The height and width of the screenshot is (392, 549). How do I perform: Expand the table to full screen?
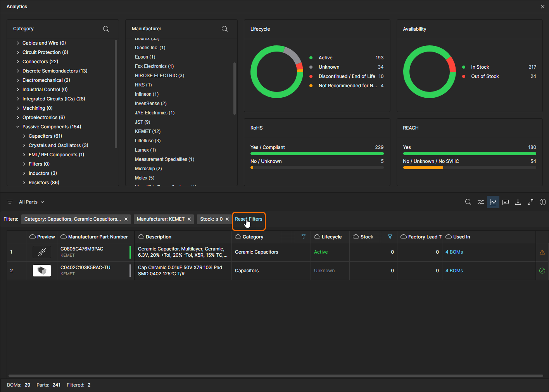530,202
